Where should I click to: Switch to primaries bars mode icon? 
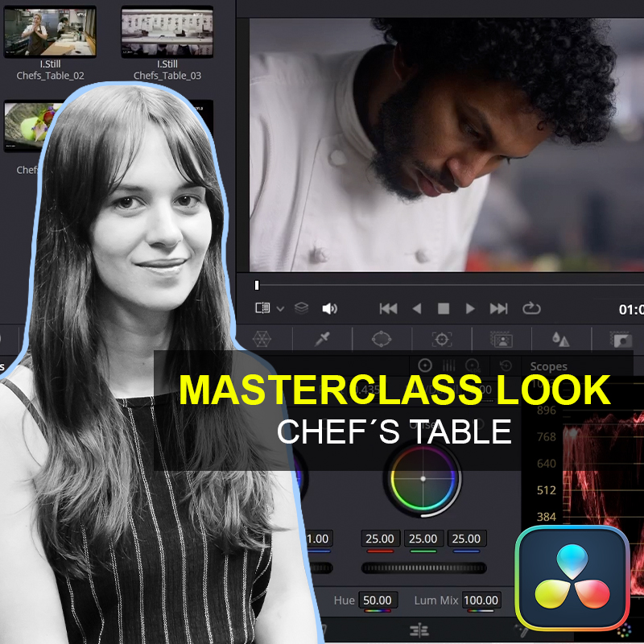click(449, 365)
